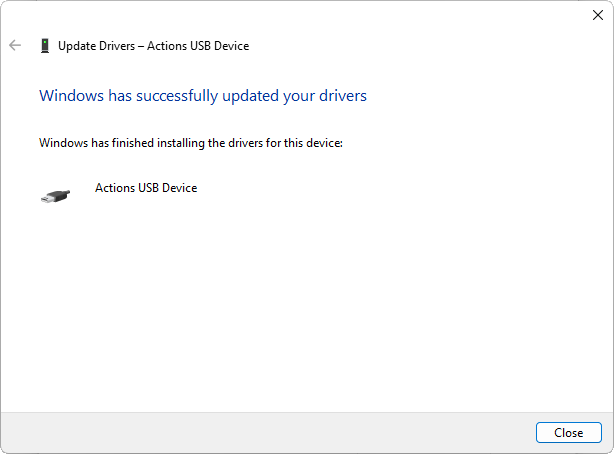Screen dimensions: 614x454
Task: Click the word "drivers" ending the blue heading
Action: [x=342, y=96]
